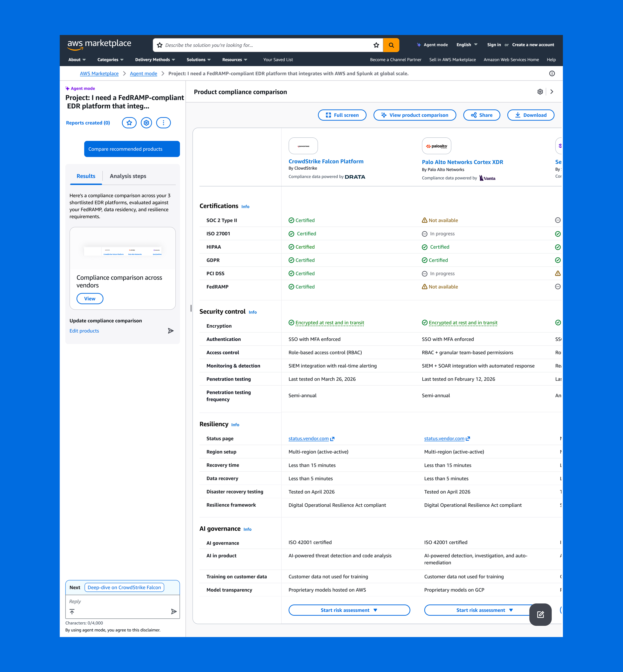Click AI governance Info link

tap(247, 529)
